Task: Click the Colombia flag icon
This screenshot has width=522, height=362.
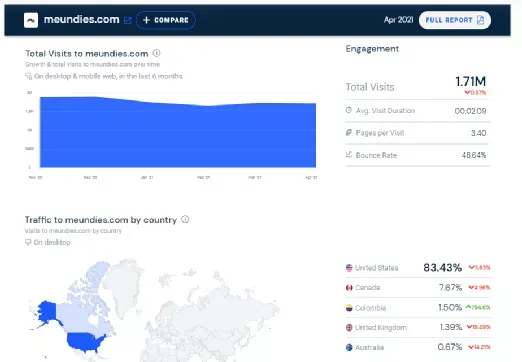Action: coord(349,308)
